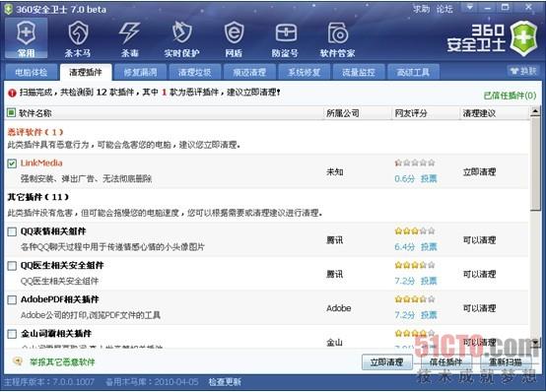The height and width of the screenshot is (392, 546).
Task: Switch to the 电脑体检 tab
Action: click(31, 72)
